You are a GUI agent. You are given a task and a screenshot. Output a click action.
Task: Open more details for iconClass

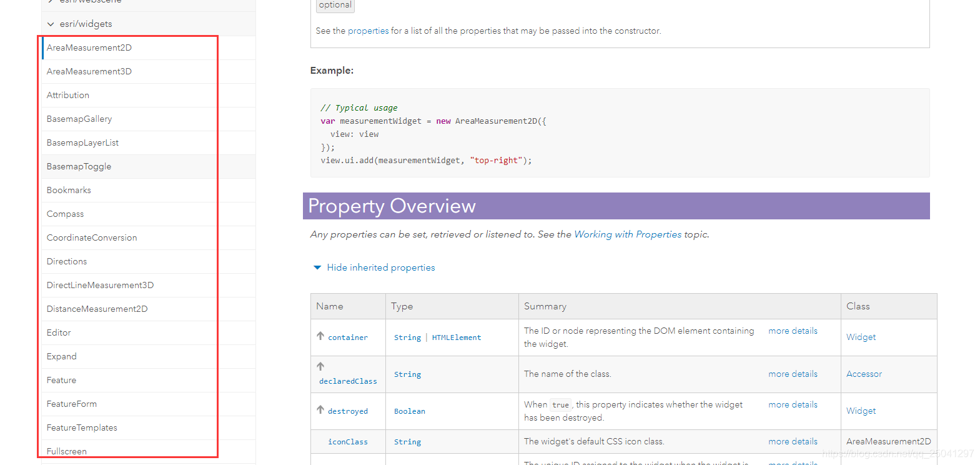(793, 442)
